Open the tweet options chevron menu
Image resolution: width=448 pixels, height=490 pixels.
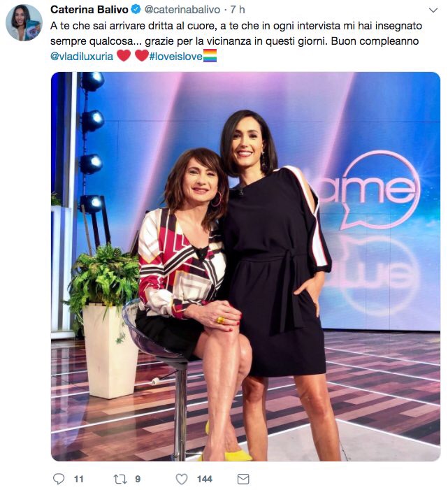[433, 10]
